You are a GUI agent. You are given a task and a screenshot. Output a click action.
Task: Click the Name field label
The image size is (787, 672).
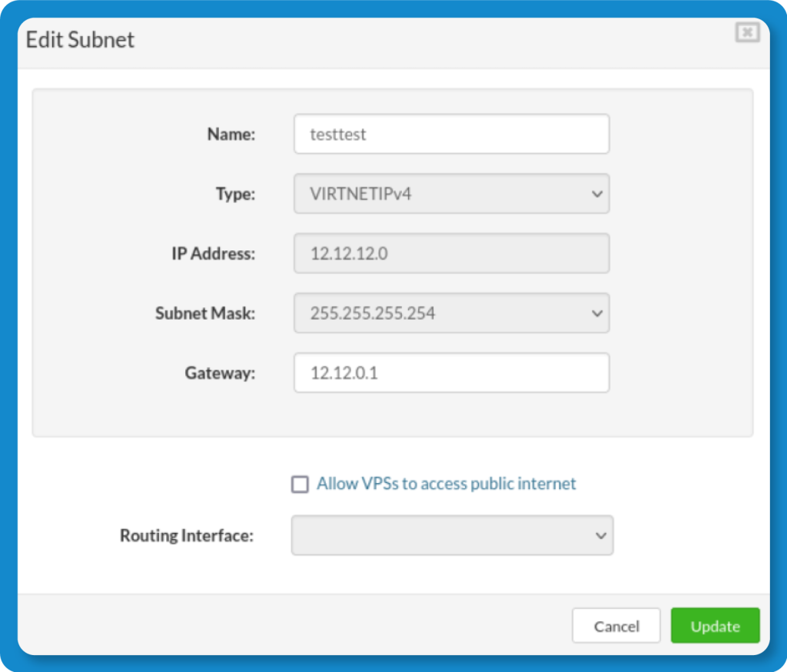pyautogui.click(x=231, y=134)
